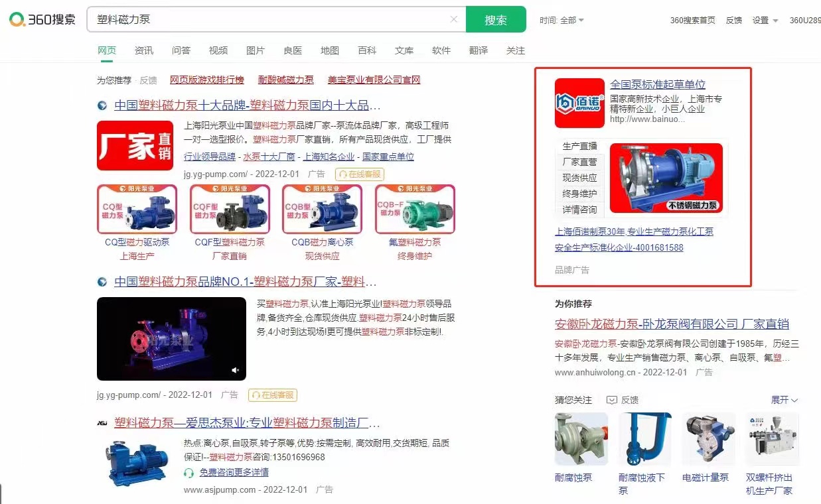
Task: Click the 反馈 icon beside 猜您关注
Action: point(612,400)
